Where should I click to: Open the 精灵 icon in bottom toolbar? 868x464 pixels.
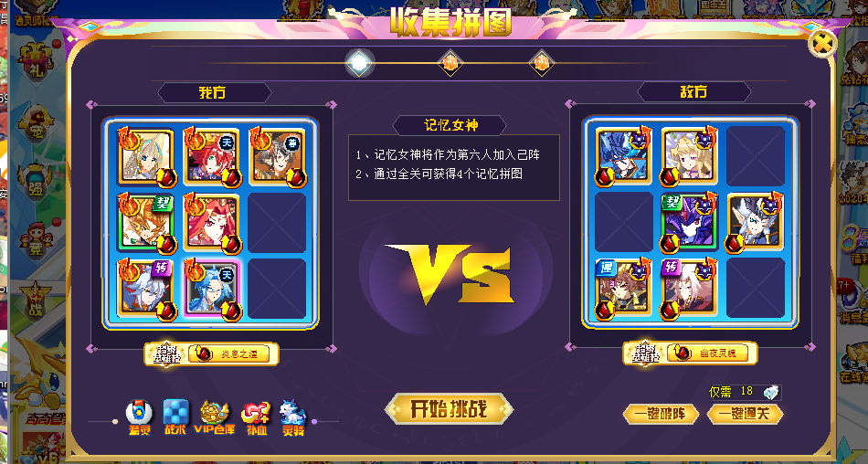139,417
